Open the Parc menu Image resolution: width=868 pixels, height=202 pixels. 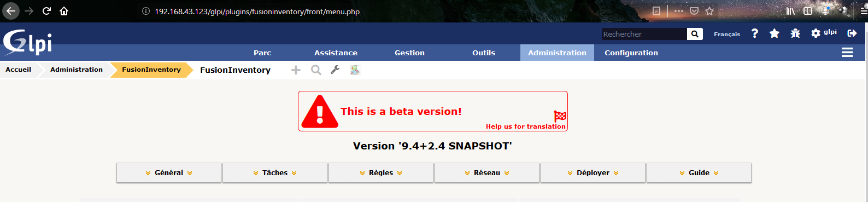tap(262, 53)
